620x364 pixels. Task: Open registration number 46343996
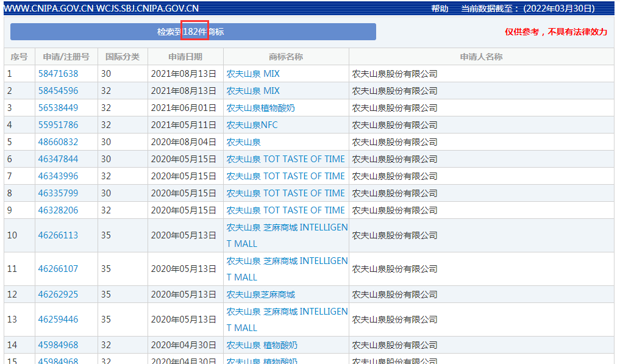[x=58, y=176]
